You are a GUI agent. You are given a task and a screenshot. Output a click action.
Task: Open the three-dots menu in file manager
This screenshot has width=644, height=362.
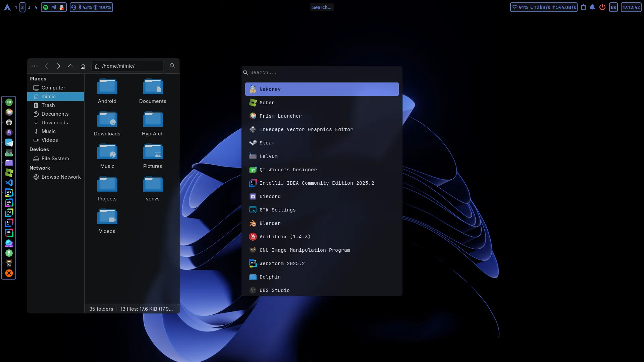[x=35, y=66]
